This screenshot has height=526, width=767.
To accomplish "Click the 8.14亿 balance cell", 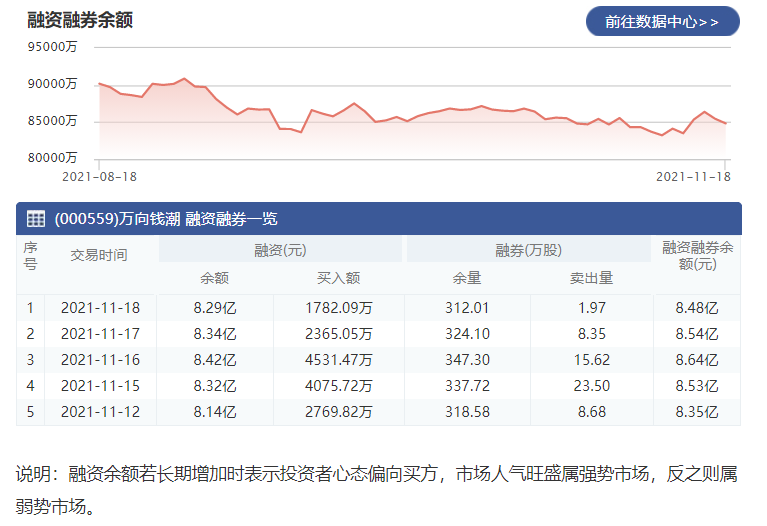I will tap(215, 412).
